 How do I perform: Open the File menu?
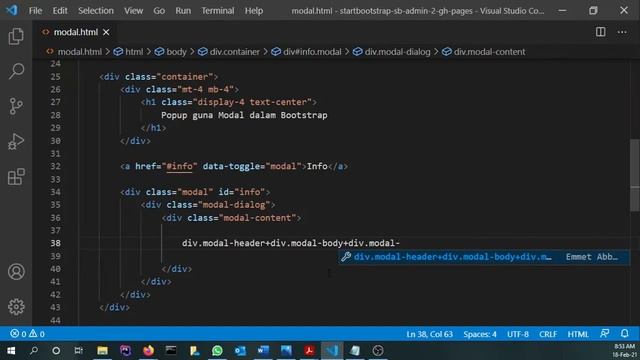35,11
